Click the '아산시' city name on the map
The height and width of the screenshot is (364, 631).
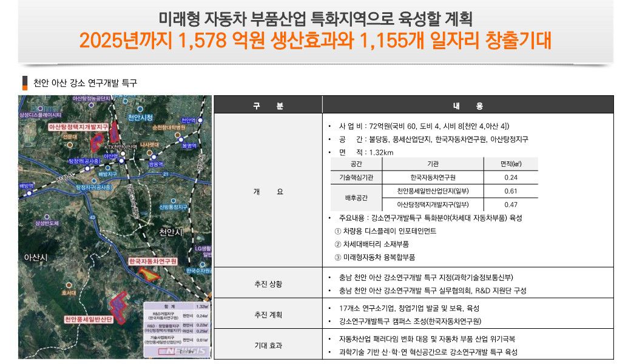(36, 257)
